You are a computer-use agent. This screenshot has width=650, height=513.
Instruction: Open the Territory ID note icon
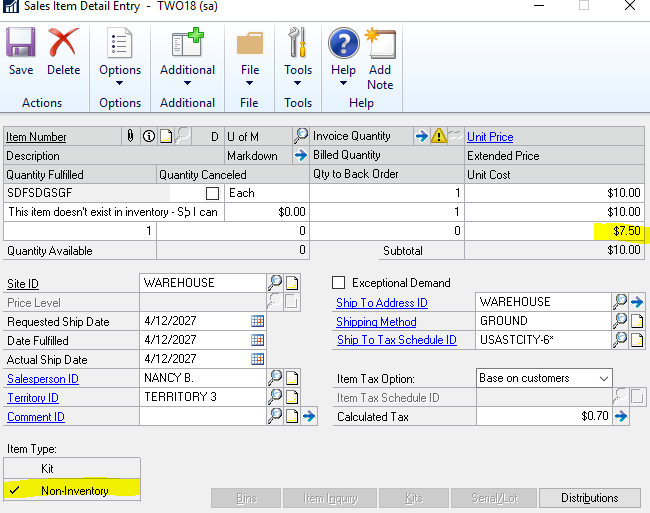pos(292,397)
